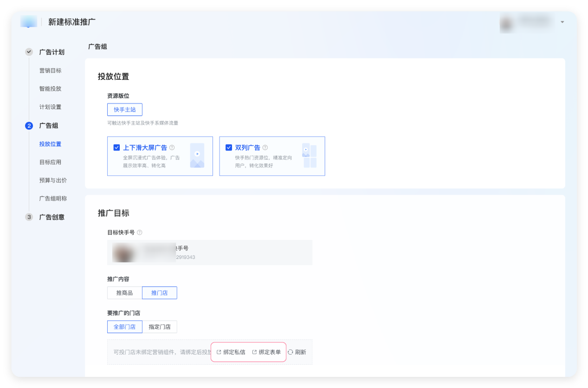Click the 推门店 button
This screenshot has width=588, height=388.
pos(159,292)
